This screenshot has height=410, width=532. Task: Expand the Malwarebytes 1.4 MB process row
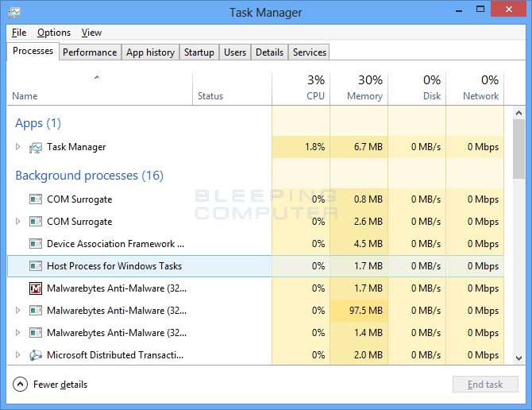coord(18,333)
